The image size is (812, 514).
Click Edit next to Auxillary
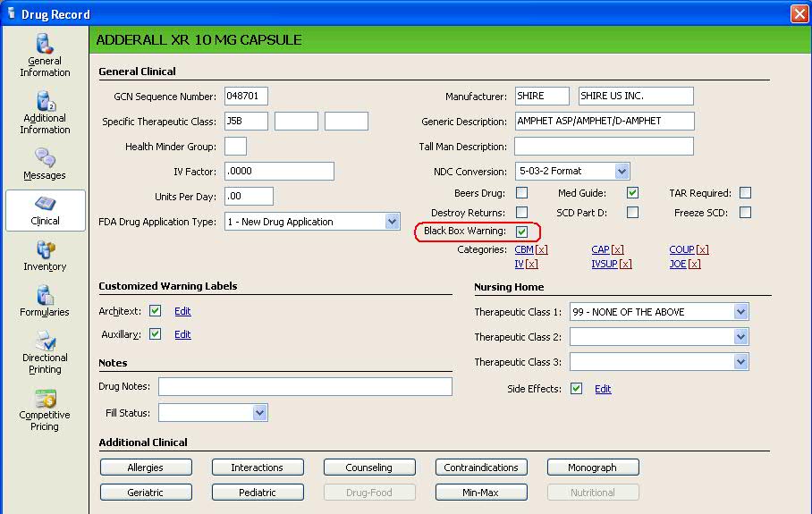point(182,334)
